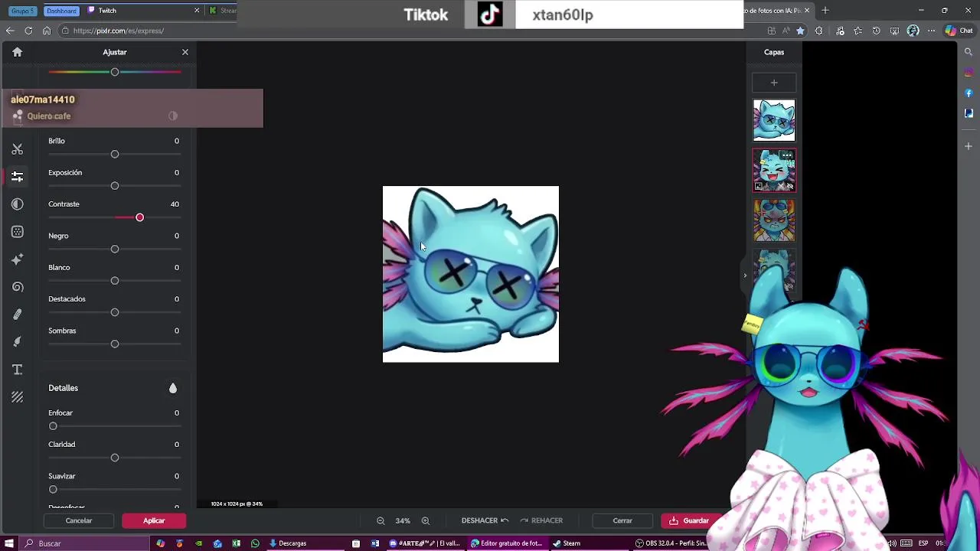Select the scissors cutout tool
The width and height of the screenshot is (980, 551).
click(17, 149)
